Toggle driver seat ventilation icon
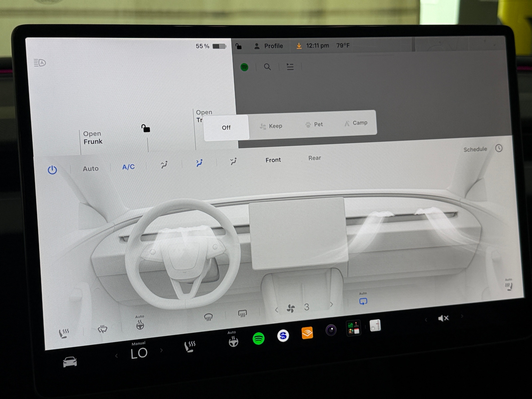 coord(102,329)
